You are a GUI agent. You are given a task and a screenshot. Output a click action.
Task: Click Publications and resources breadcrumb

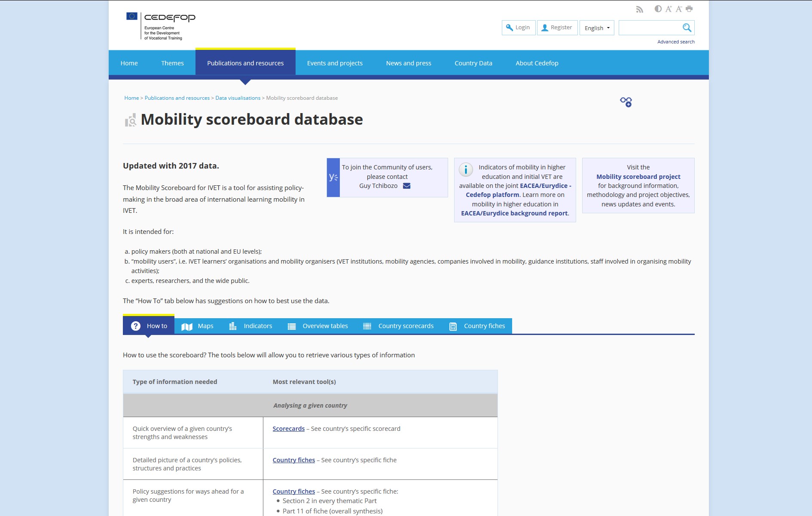pyautogui.click(x=177, y=98)
